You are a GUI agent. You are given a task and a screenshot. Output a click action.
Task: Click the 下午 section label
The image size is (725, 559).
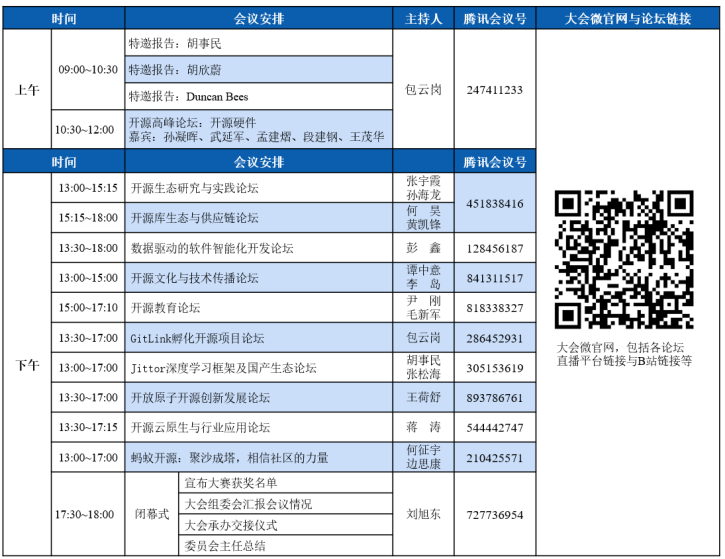coord(27,366)
